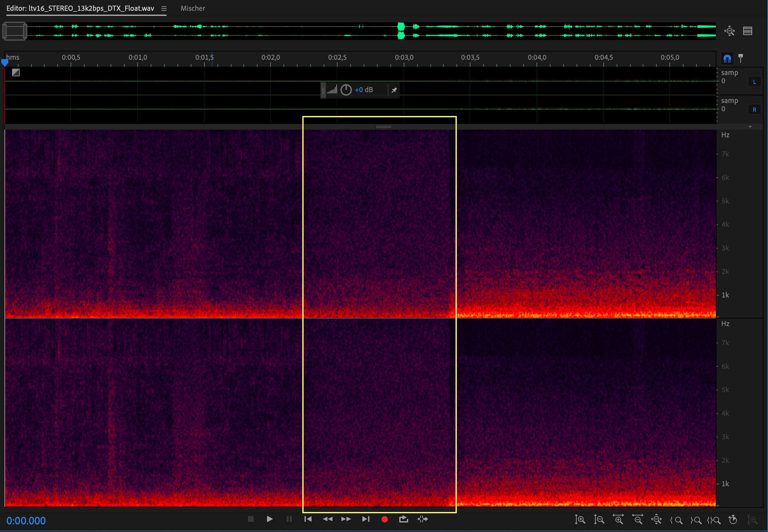Select the Editor ltv16_STEREO tab
Viewport: 768px width, 532px height.
pyautogui.click(x=80, y=8)
